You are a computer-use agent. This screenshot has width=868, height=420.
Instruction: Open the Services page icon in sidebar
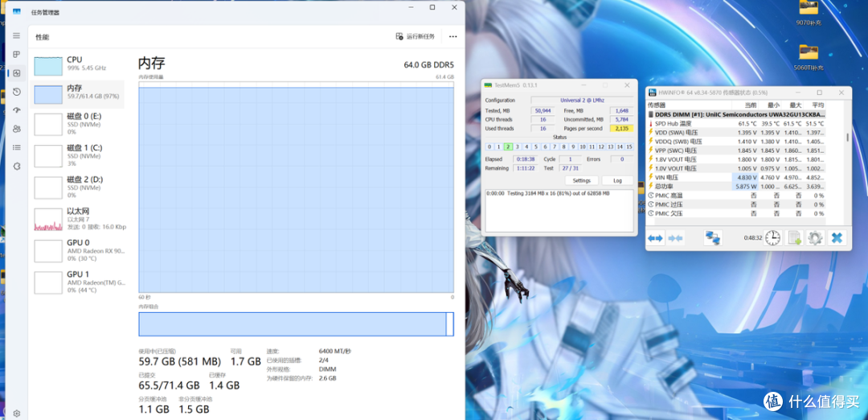tap(17, 166)
